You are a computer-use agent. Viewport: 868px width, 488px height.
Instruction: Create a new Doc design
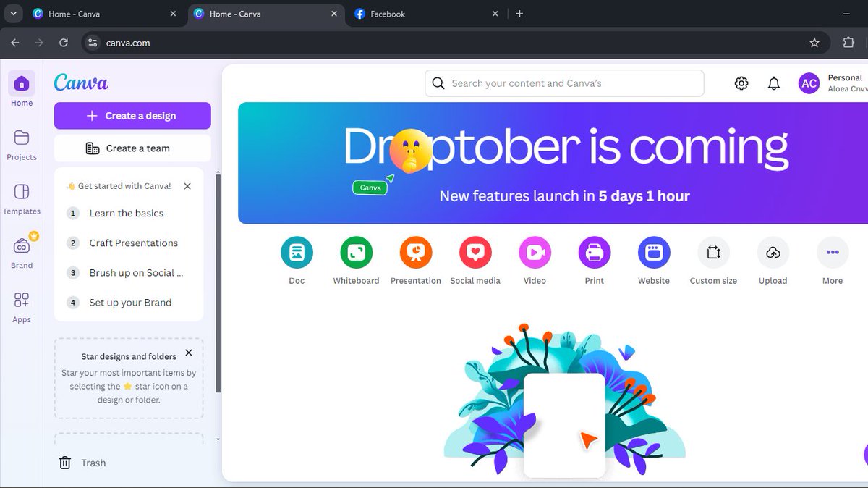pos(297,253)
